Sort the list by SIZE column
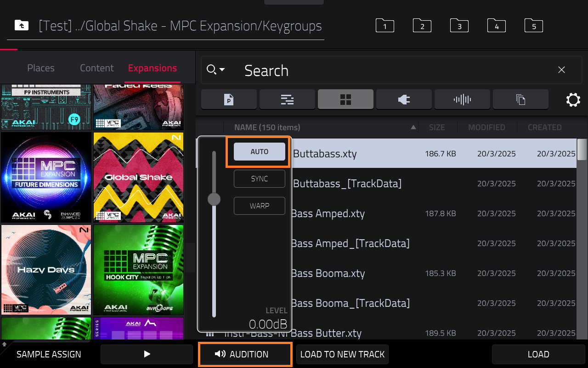This screenshot has height=368, width=588. coord(437,127)
